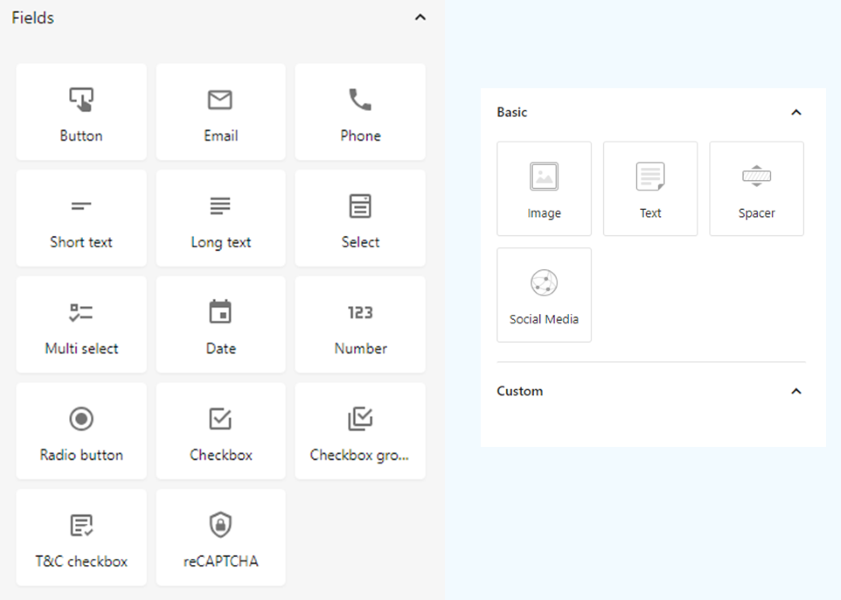The image size is (841, 600).
Task: Click the Custom section heading
Action: (520, 391)
